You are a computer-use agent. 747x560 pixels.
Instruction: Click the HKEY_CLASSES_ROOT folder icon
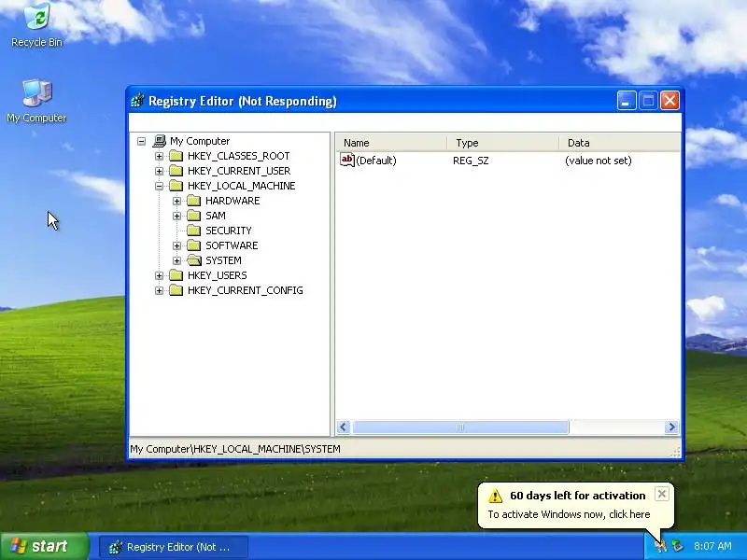(x=176, y=156)
